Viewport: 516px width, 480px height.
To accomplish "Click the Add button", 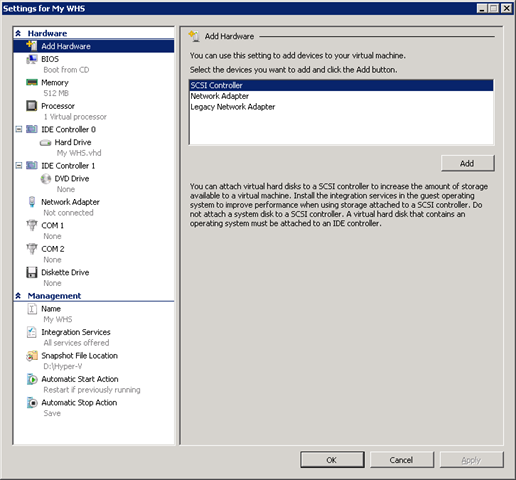I will coord(468,163).
